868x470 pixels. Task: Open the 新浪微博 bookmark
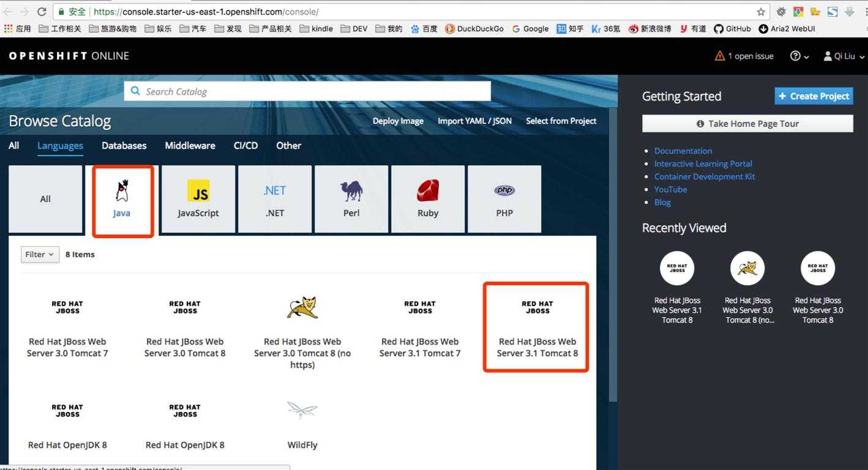click(649, 29)
